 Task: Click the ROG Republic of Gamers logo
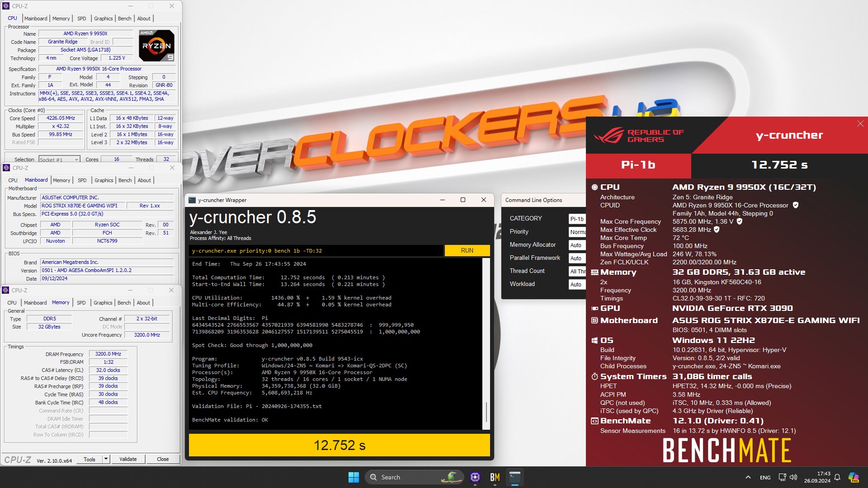[638, 136]
